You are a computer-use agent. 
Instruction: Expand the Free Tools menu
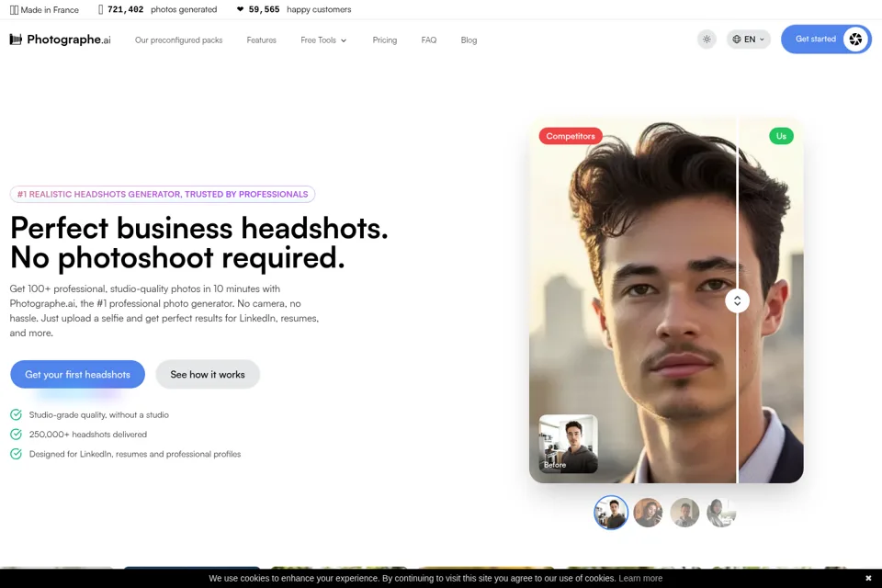coord(323,40)
